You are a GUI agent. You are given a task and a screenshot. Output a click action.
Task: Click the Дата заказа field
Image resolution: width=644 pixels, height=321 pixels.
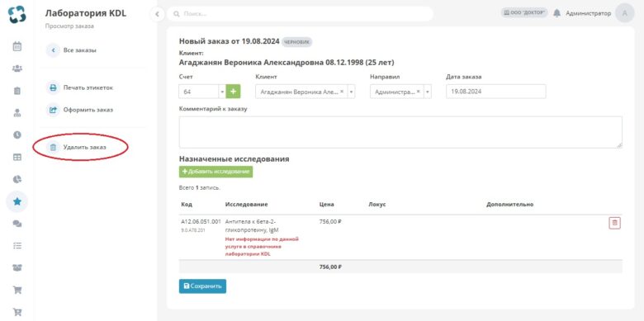pyautogui.click(x=495, y=92)
